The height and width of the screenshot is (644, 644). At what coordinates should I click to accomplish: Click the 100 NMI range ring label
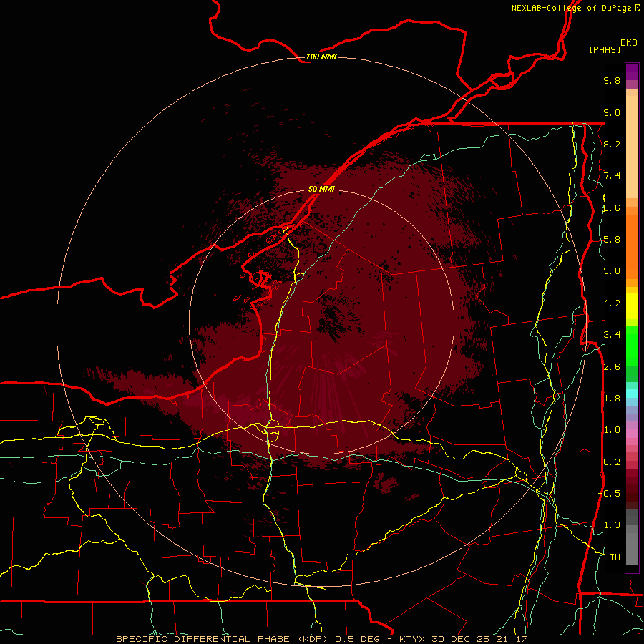(321, 57)
